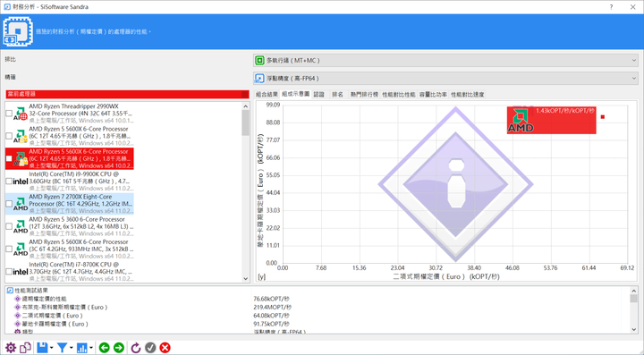Go forward with the green right arrow
Image resolution: width=644 pixels, height=355 pixels.
tap(119, 348)
